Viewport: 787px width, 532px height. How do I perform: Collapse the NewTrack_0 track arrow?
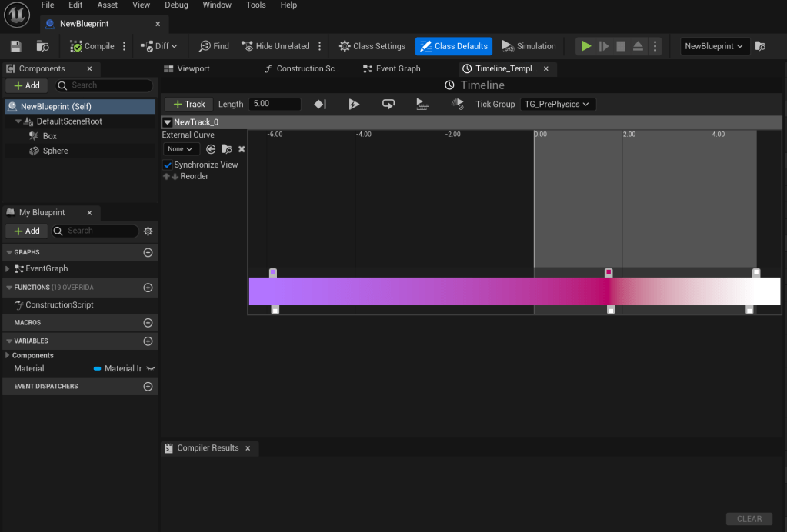pyautogui.click(x=168, y=122)
